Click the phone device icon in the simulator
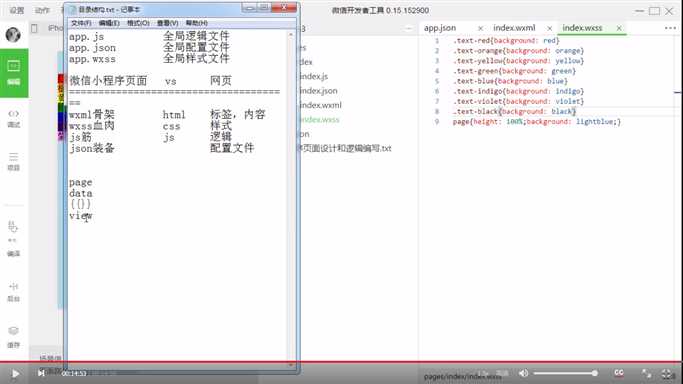683x384 pixels. [34, 29]
